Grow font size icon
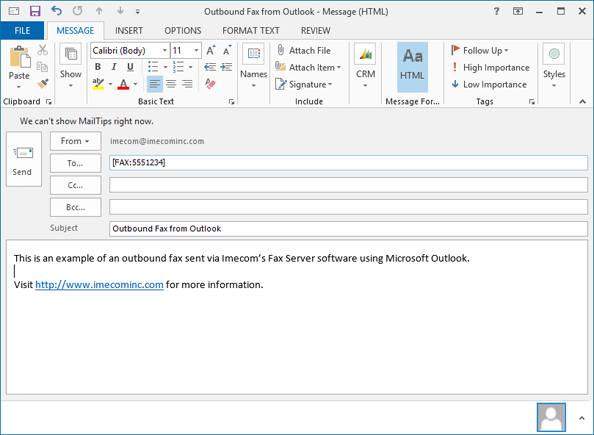The width and height of the screenshot is (594, 435). click(x=211, y=50)
